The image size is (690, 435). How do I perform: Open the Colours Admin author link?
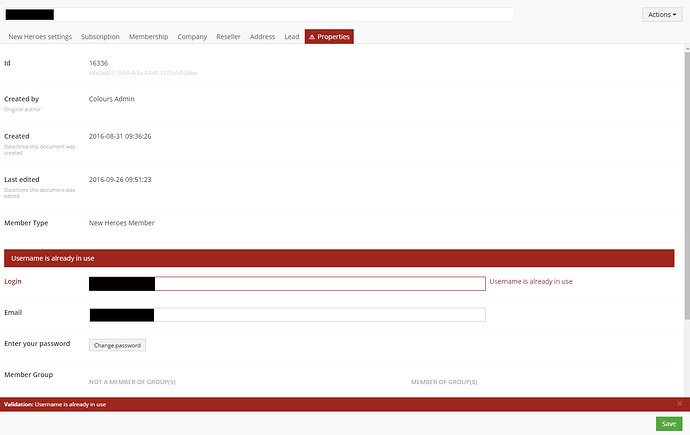[x=111, y=99]
